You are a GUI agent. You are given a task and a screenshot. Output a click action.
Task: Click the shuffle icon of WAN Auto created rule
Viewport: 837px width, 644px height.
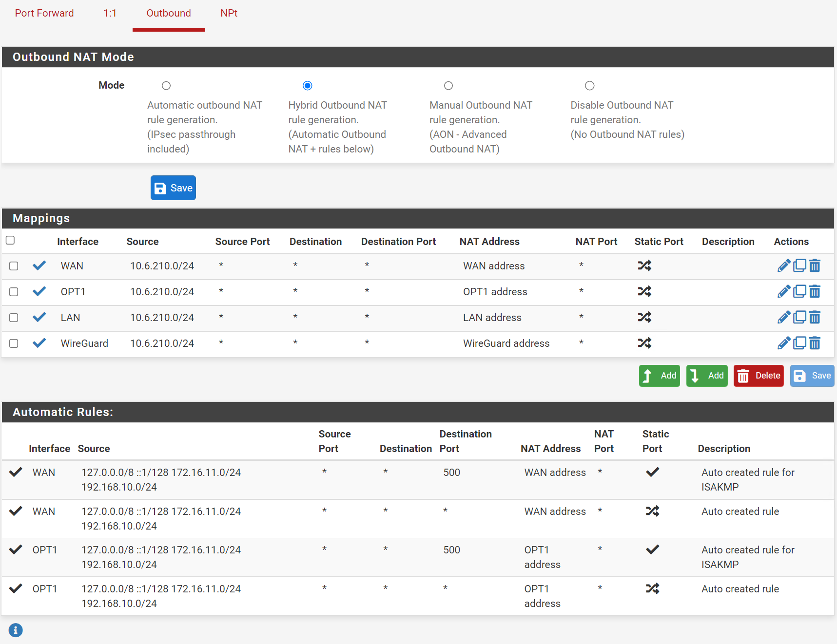click(x=653, y=511)
